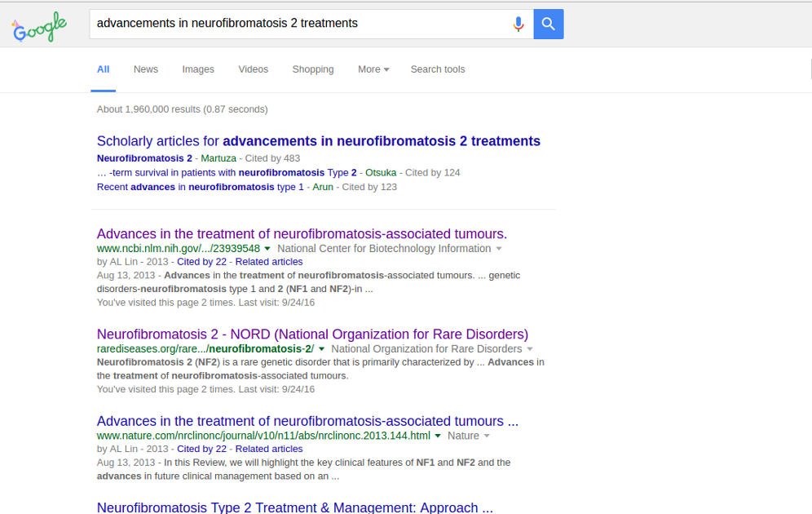
Task: Open Search tools options
Action: tap(438, 69)
